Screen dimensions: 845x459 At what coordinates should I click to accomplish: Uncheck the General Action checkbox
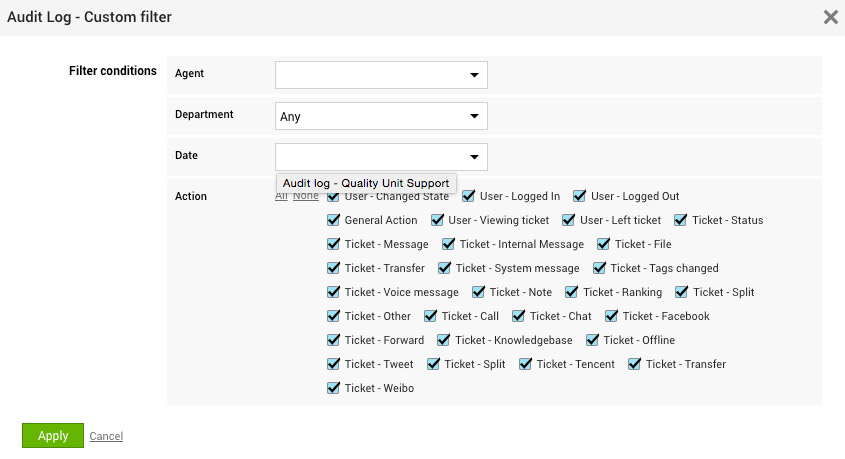click(x=335, y=220)
